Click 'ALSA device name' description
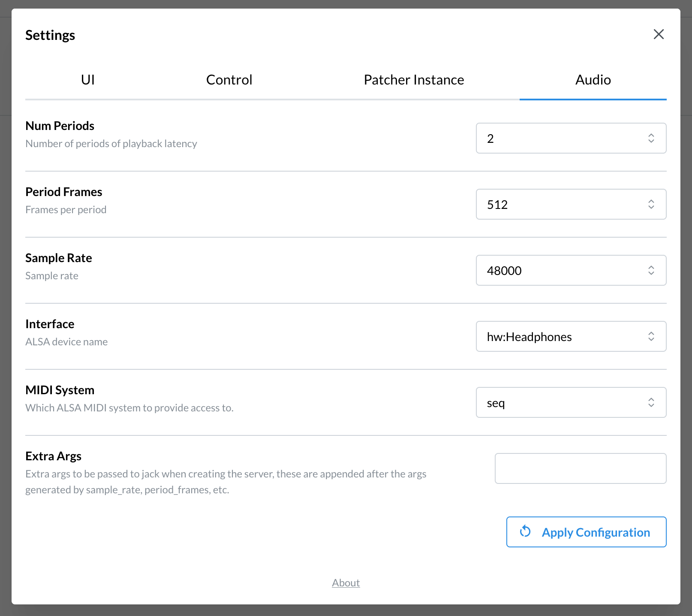The width and height of the screenshot is (692, 616). pos(66,342)
